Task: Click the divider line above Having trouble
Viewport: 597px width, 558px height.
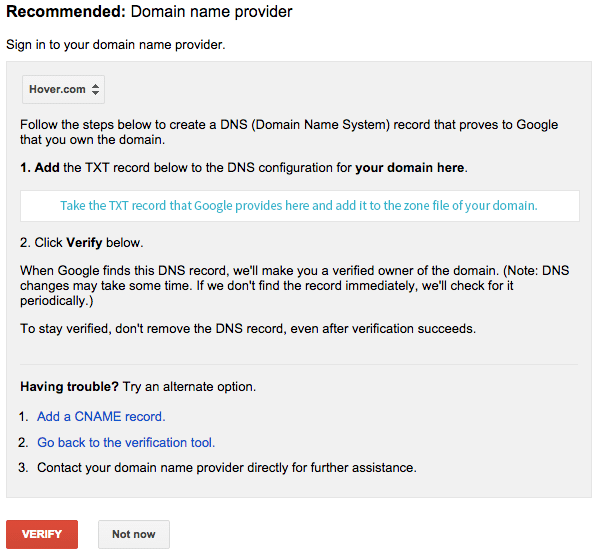Action: pyautogui.click(x=299, y=364)
